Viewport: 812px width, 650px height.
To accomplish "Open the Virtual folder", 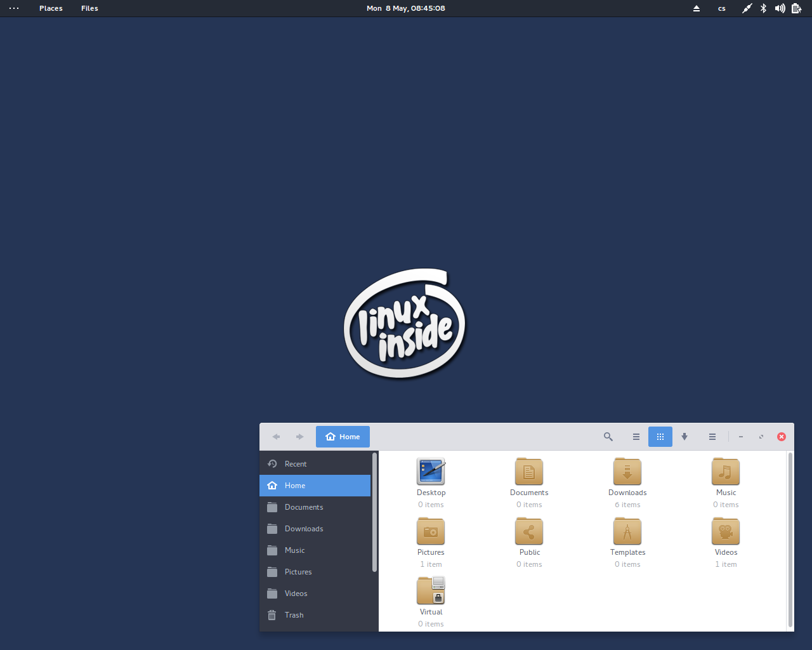I will pyautogui.click(x=431, y=591).
